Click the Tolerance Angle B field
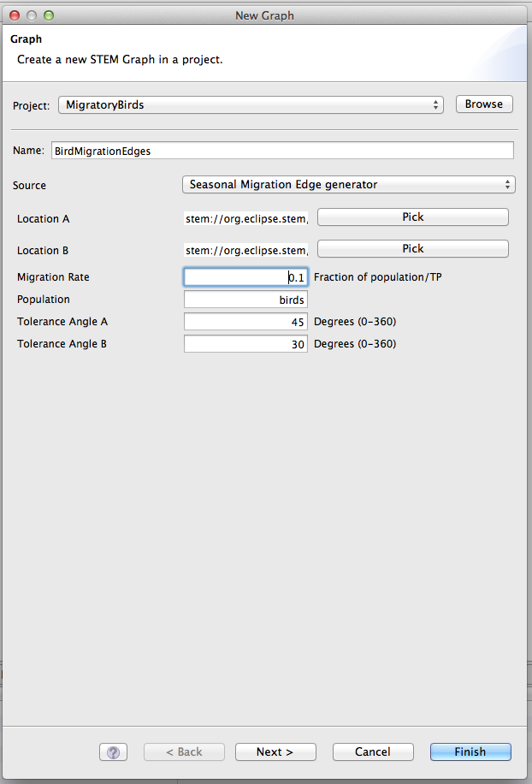This screenshot has width=532, height=784. [x=245, y=344]
